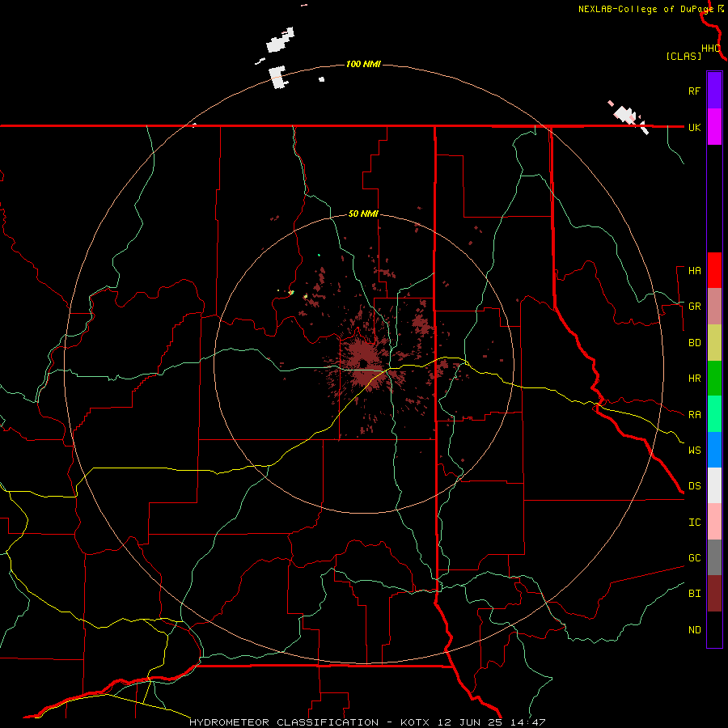Screen dimensions: 728x728
Task: Click the RF legend label
Action: pyautogui.click(x=694, y=91)
